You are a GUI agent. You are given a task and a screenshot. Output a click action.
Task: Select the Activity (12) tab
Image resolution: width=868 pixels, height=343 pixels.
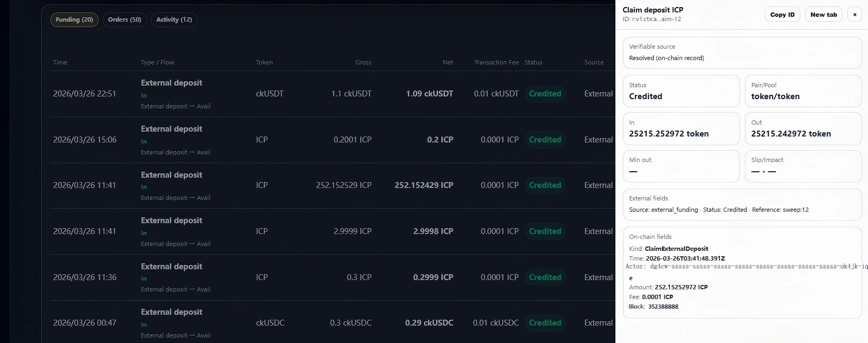174,20
